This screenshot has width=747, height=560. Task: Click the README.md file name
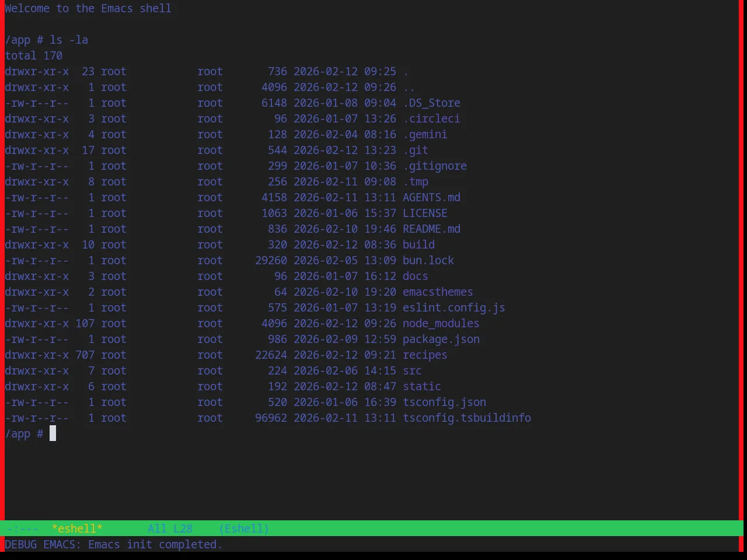tap(431, 229)
